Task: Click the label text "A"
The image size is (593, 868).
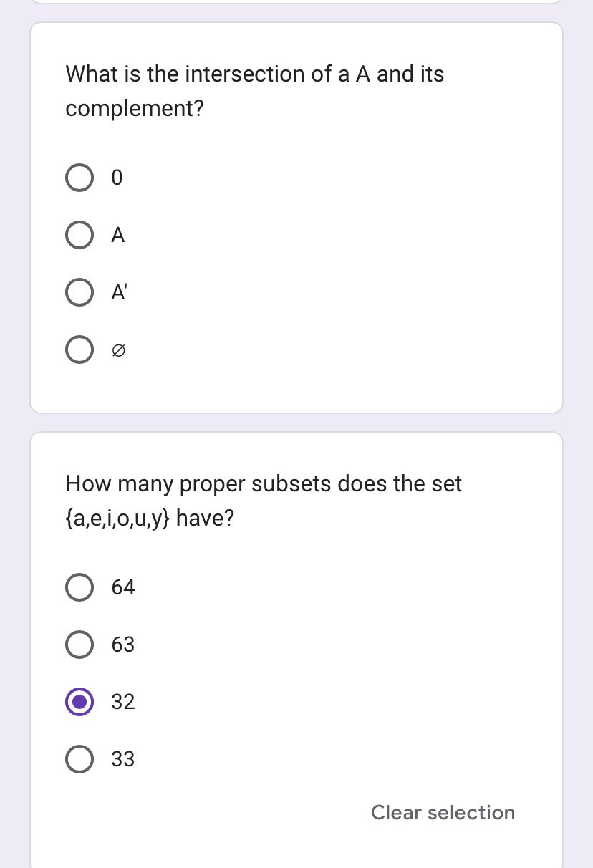Action: [117, 235]
